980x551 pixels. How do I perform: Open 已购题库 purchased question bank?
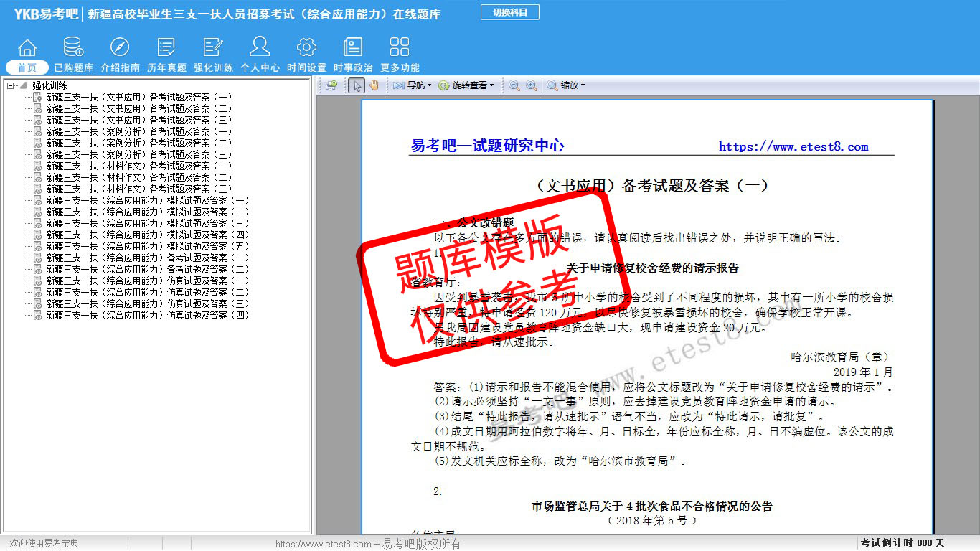click(x=73, y=49)
